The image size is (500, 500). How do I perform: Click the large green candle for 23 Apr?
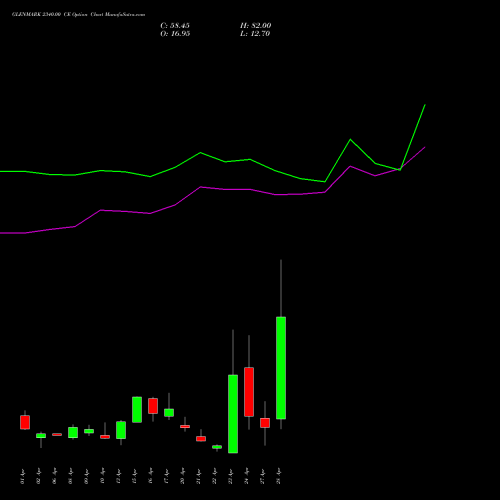coord(233,414)
